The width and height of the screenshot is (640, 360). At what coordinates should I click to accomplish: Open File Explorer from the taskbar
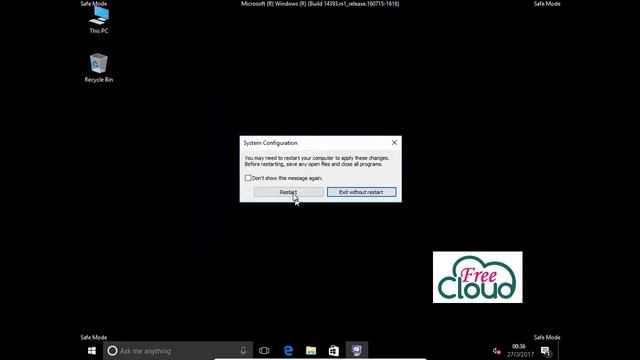[311, 351]
